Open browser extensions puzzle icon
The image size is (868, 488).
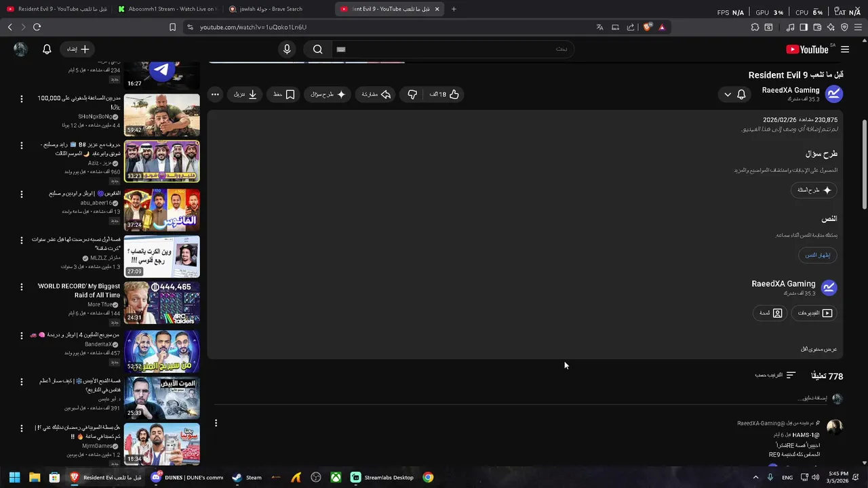click(755, 27)
